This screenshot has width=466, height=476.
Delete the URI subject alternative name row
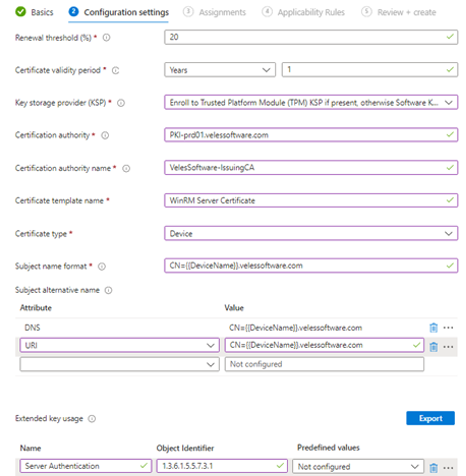[433, 347]
